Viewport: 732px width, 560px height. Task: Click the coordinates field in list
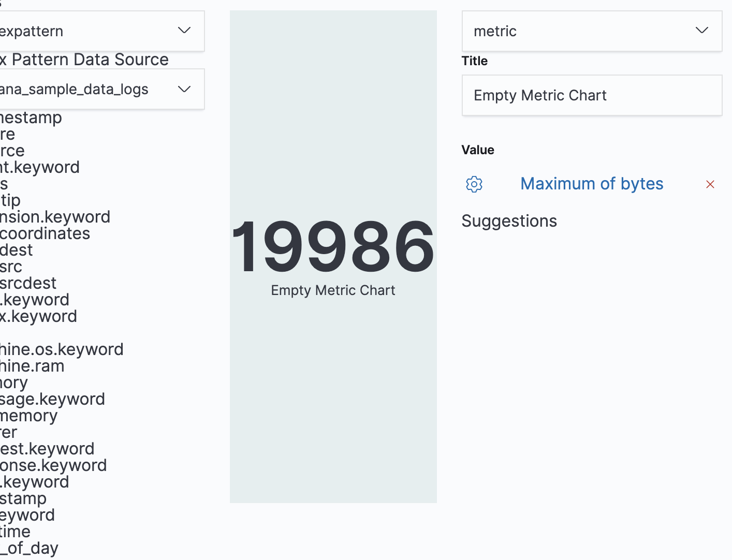tap(45, 233)
